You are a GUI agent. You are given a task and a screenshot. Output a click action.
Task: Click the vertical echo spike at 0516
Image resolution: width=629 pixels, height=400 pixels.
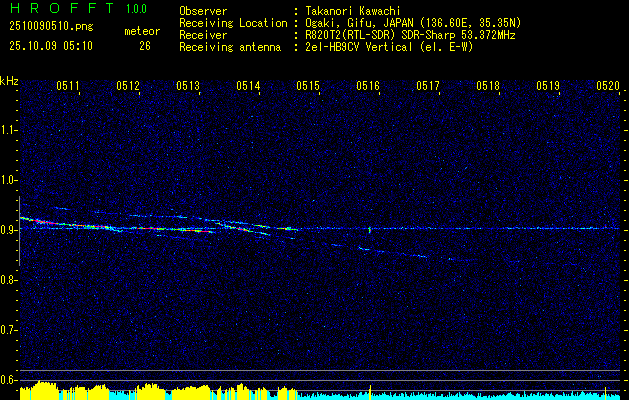pos(369,230)
